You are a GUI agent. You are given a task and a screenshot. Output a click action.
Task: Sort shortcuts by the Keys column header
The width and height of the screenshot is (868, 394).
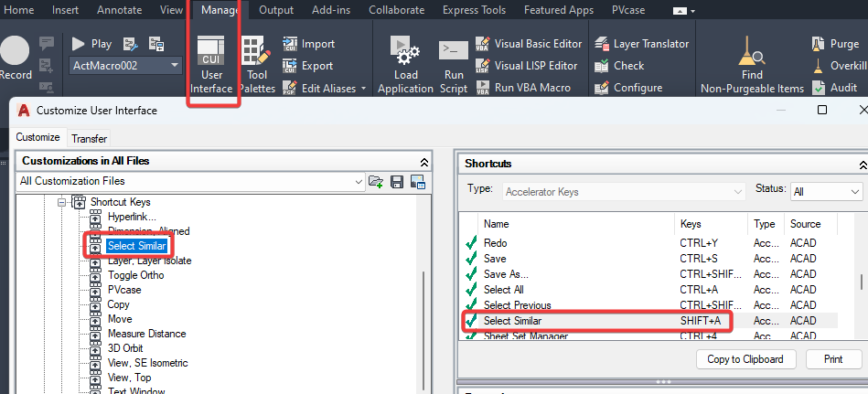[x=712, y=224]
